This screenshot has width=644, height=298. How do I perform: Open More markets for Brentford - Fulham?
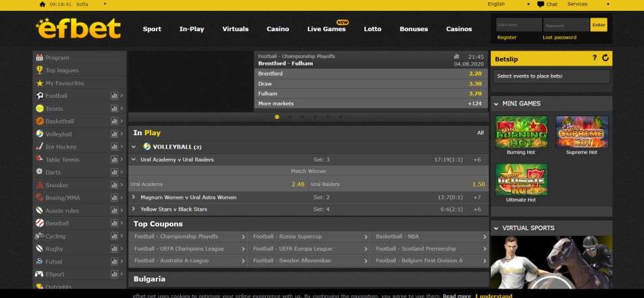tap(370, 103)
